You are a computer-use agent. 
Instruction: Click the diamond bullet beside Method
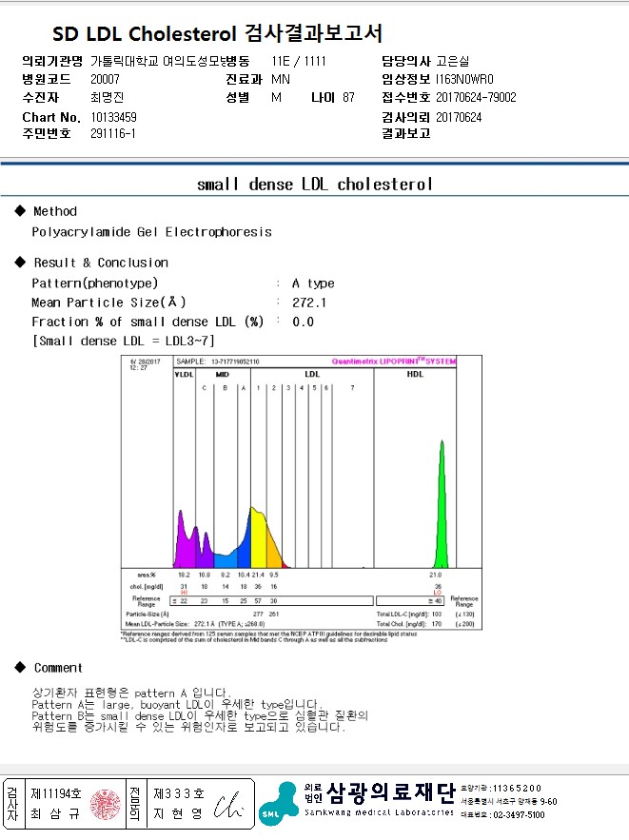pos(20,210)
